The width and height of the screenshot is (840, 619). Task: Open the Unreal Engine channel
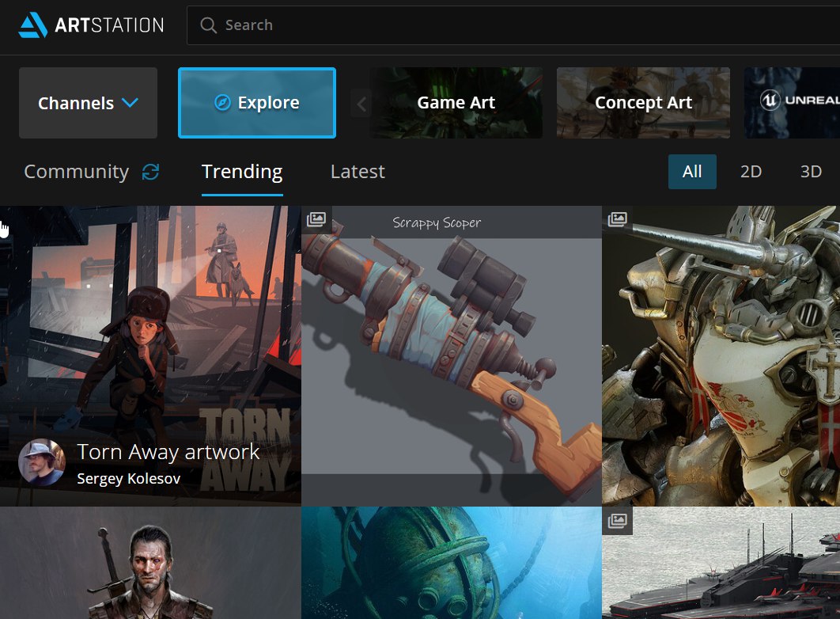[792, 103]
